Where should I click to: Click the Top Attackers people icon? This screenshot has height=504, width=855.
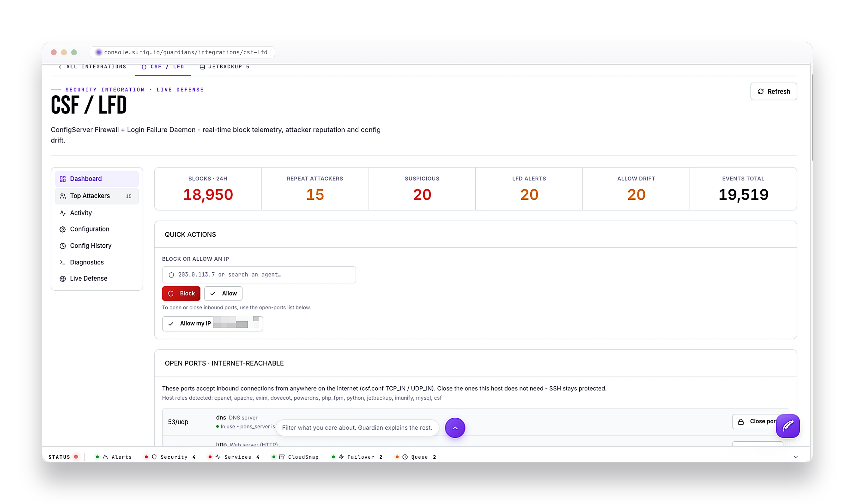(63, 196)
